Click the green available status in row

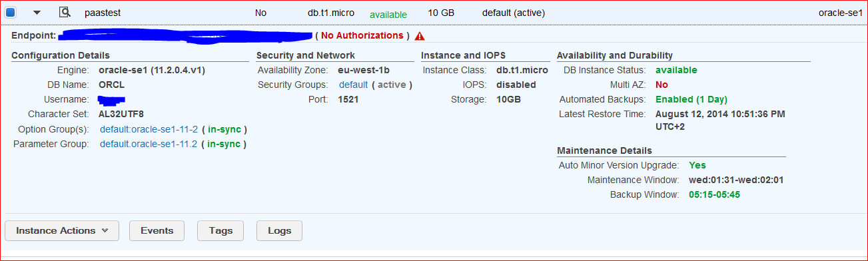[x=388, y=14]
